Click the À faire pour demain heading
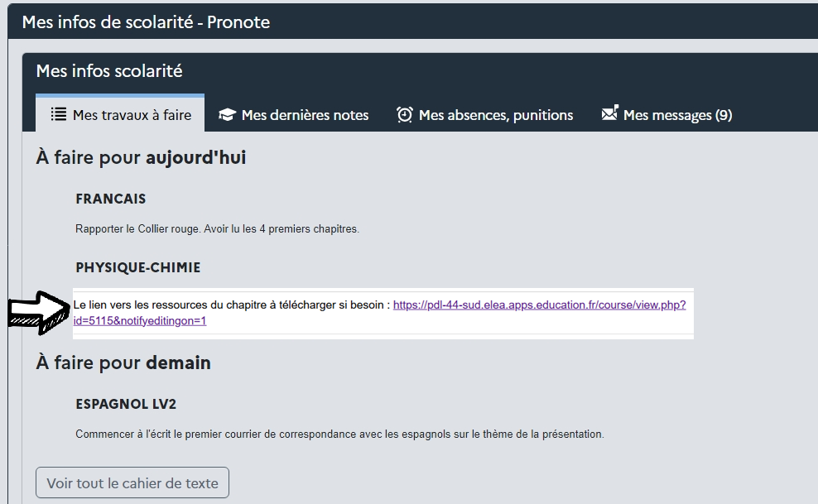The image size is (818, 504). [x=123, y=362]
